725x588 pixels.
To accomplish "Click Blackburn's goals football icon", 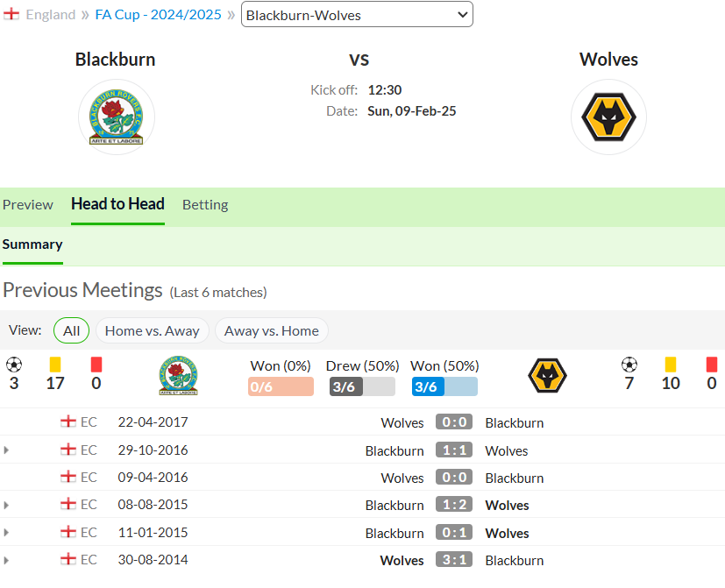I will point(14,365).
